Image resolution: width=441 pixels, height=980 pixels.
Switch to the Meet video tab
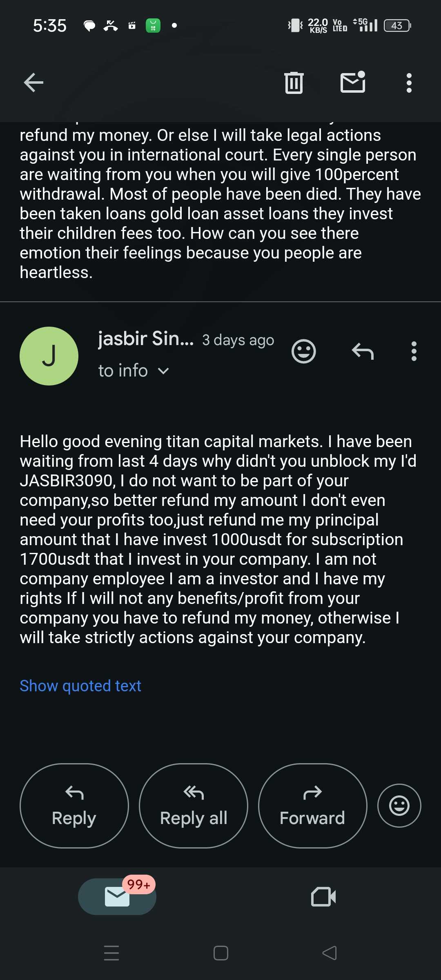(323, 897)
